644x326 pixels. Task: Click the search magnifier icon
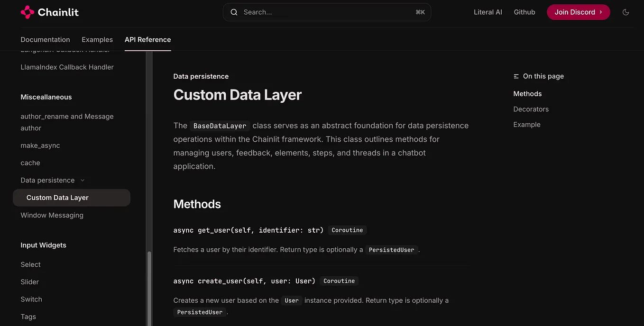point(234,12)
